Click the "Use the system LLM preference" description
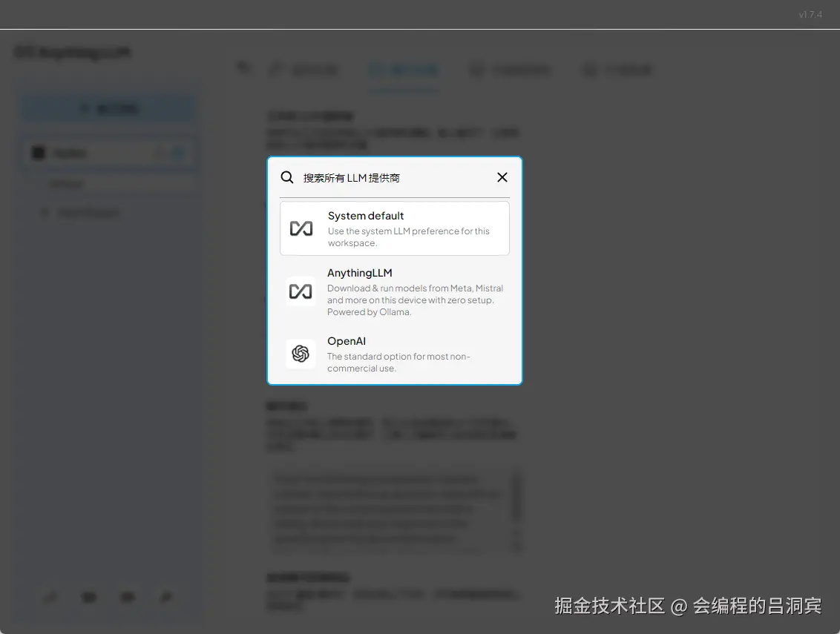This screenshot has width=840, height=634. click(409, 237)
